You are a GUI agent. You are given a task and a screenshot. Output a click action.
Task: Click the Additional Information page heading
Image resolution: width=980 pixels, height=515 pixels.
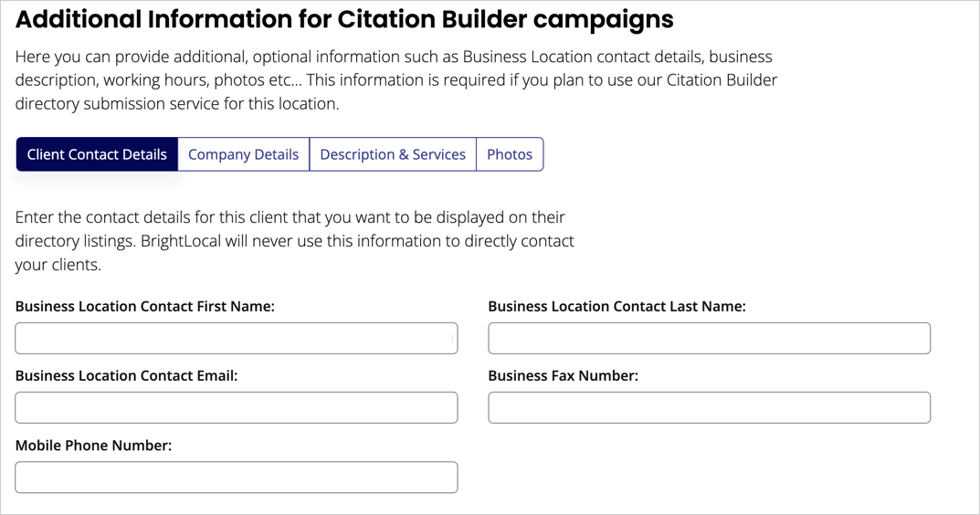point(344,20)
